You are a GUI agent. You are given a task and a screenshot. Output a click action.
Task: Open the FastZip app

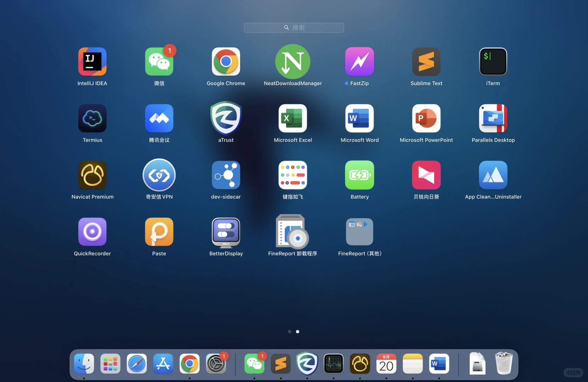click(360, 62)
